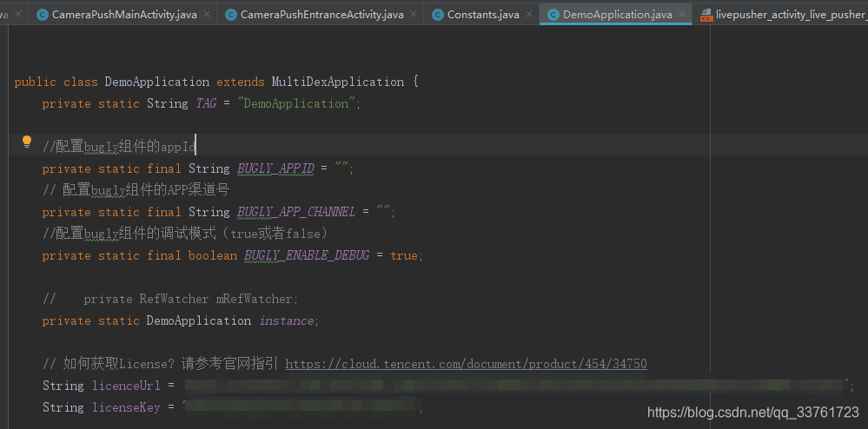Image resolution: width=868 pixels, height=429 pixels.
Task: Click the Java class icon on Constants.java tab
Action: pos(437,15)
